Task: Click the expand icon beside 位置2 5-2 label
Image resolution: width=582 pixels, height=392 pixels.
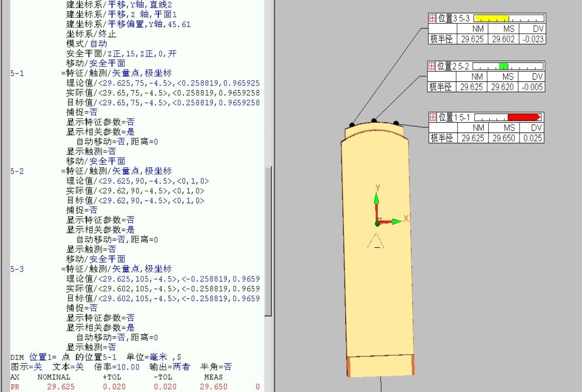Action: [x=432, y=66]
